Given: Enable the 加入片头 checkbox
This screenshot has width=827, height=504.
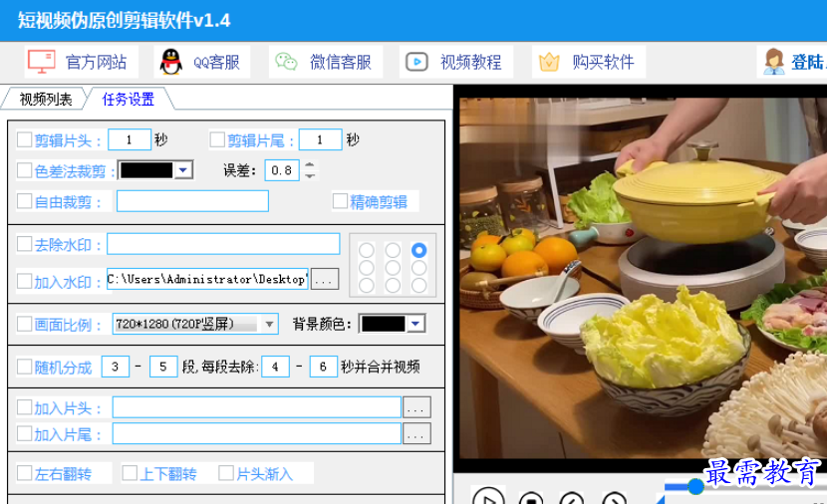Looking at the screenshot, I should point(24,407).
